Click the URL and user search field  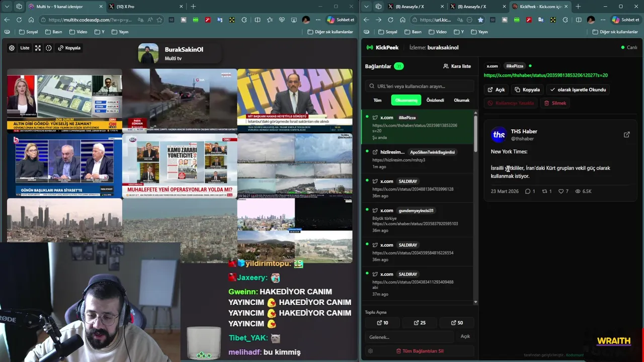click(420, 86)
